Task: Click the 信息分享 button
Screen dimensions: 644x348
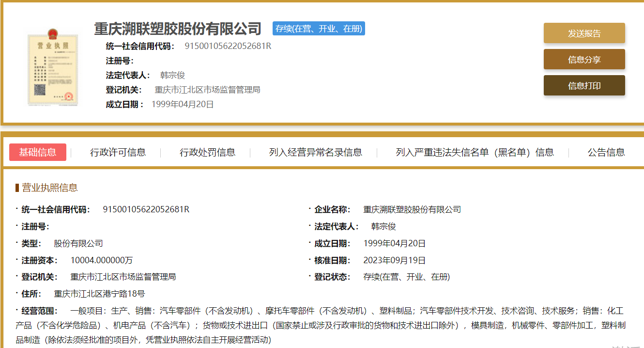Action: tap(584, 59)
